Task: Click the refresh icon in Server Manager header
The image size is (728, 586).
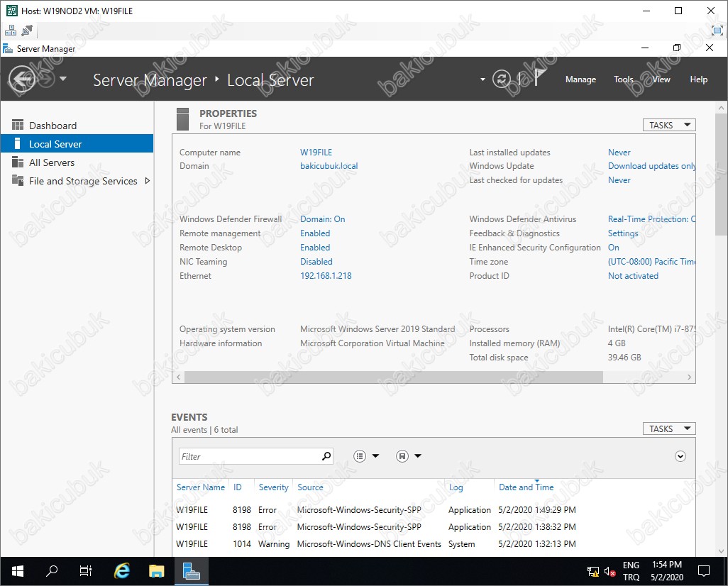Action: point(502,79)
